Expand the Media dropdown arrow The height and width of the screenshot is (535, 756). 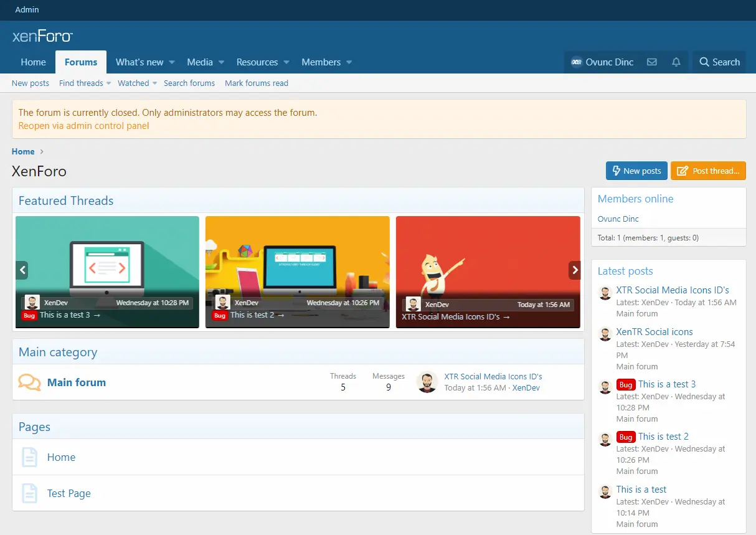[x=221, y=62]
